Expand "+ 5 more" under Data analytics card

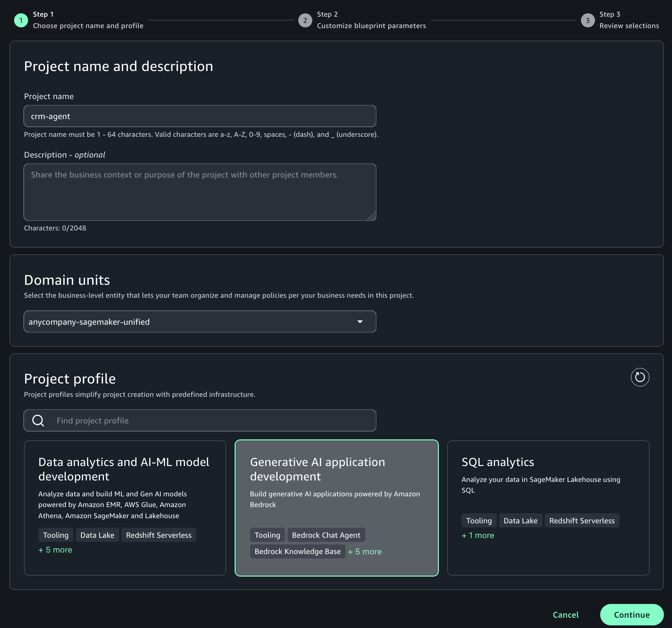[55, 550]
